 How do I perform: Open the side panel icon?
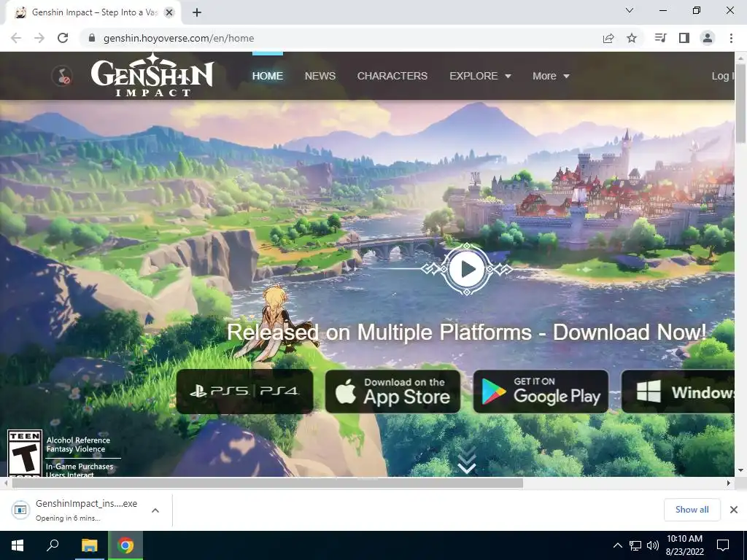point(684,38)
